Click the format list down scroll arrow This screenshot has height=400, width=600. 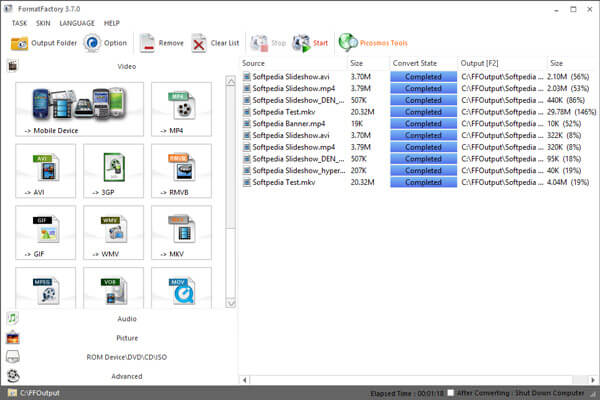(231, 303)
